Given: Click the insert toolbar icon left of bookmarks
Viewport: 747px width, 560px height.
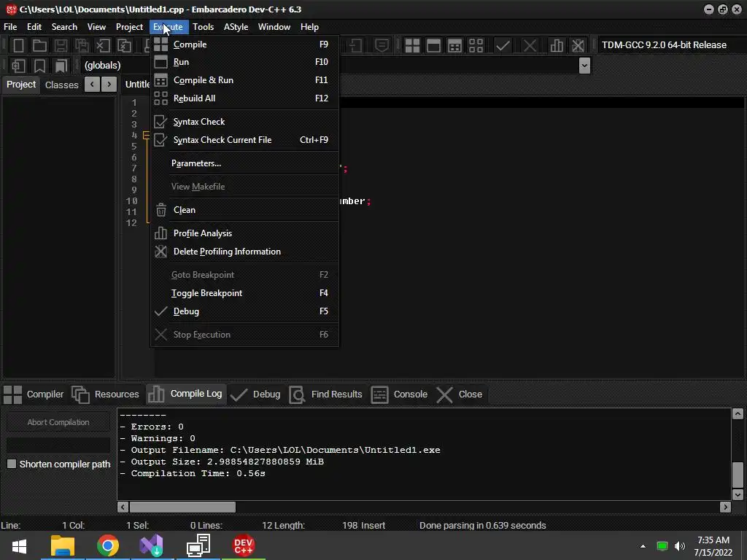Looking at the screenshot, I should point(18,66).
